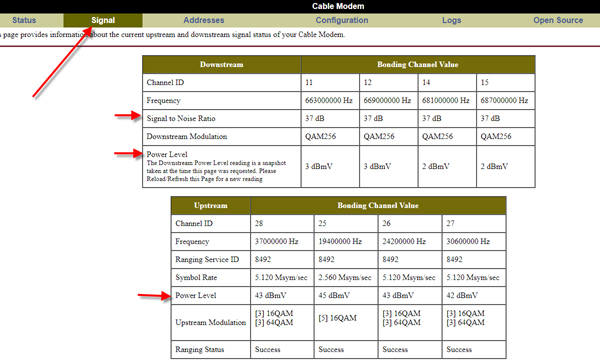This screenshot has width=600, height=362.
Task: Select upstream channel ID 27
Action: pos(474,223)
